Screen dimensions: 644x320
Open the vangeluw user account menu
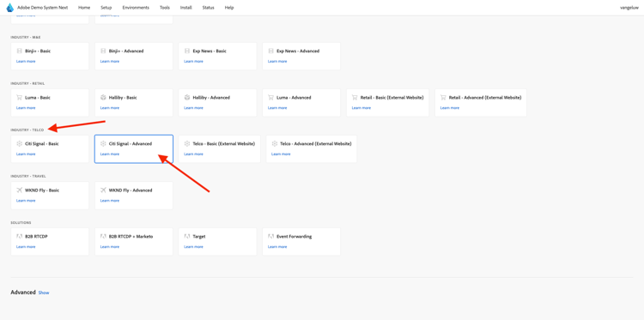(629, 8)
